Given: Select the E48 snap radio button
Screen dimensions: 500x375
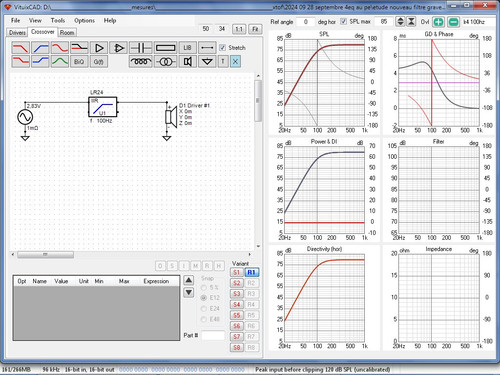Looking at the screenshot, I should pos(204,319).
